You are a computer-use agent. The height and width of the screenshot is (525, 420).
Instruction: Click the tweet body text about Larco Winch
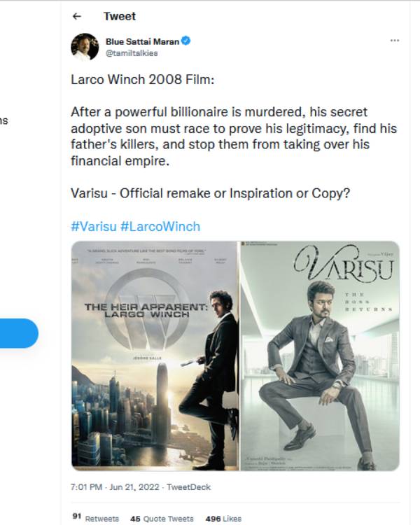234,136
